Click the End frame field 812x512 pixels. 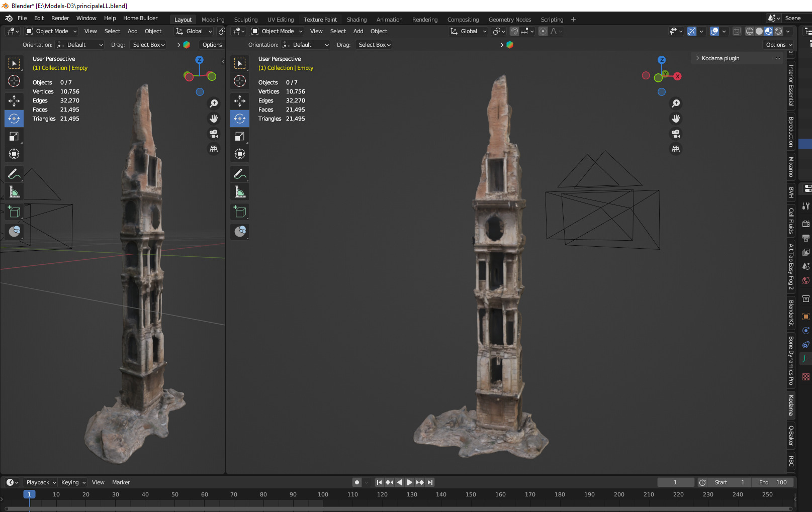point(773,482)
